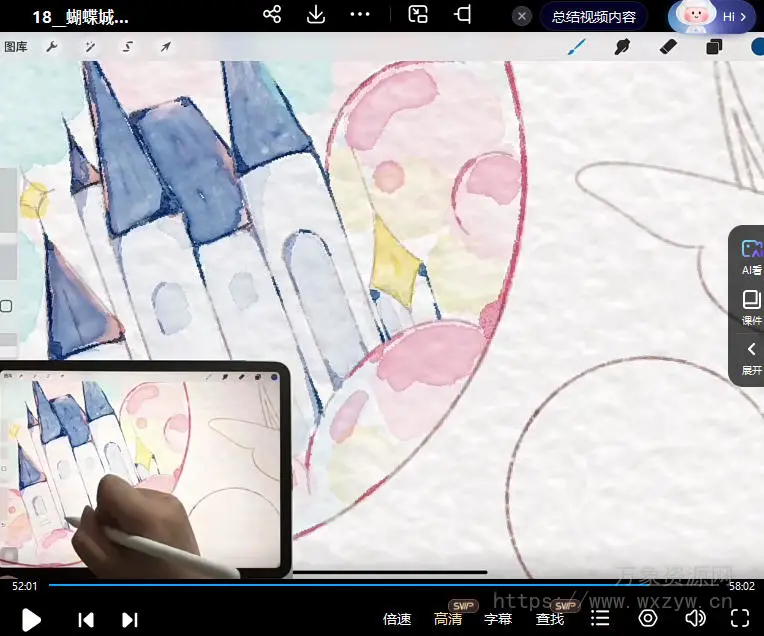Skip to the next video

coord(129,619)
